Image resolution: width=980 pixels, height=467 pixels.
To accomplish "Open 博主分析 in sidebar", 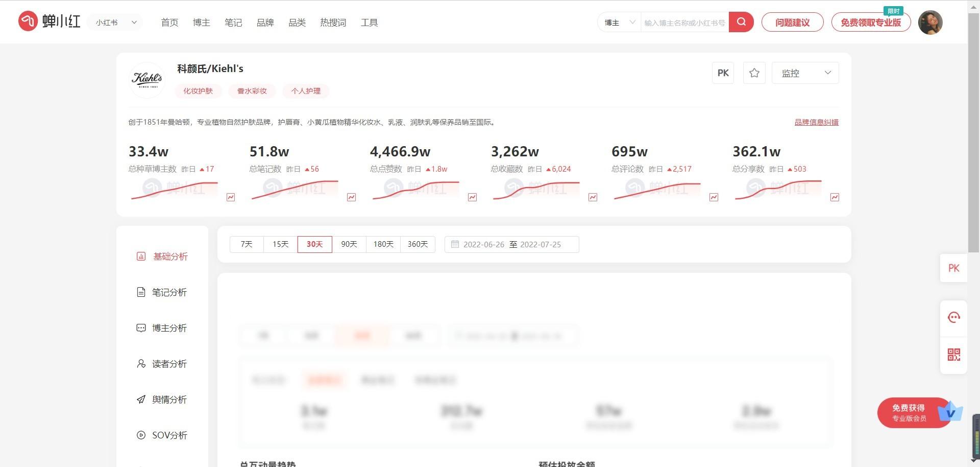I will pos(162,328).
